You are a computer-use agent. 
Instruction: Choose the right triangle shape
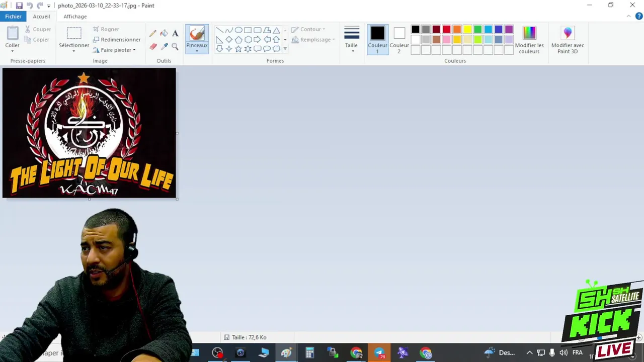pyautogui.click(x=219, y=40)
